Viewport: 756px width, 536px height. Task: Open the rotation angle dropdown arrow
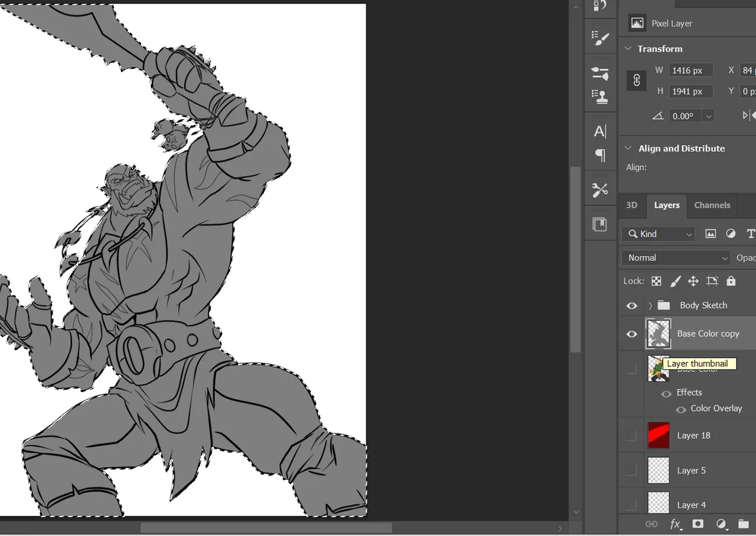tap(708, 116)
